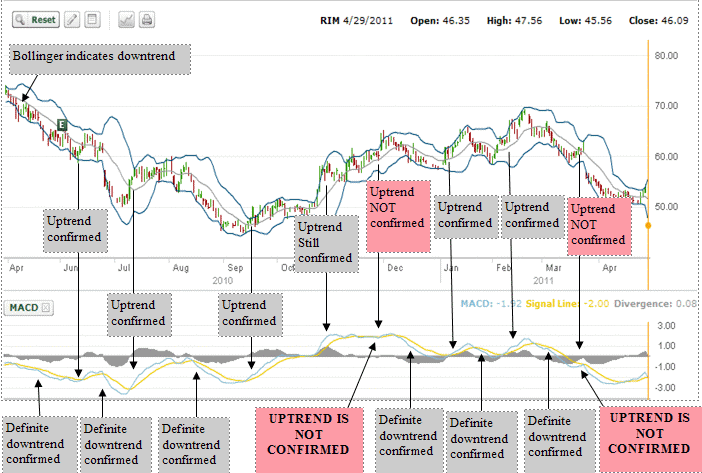The width and height of the screenshot is (702, 473).
Task: Reset the chart zoom
Action: click(36, 20)
